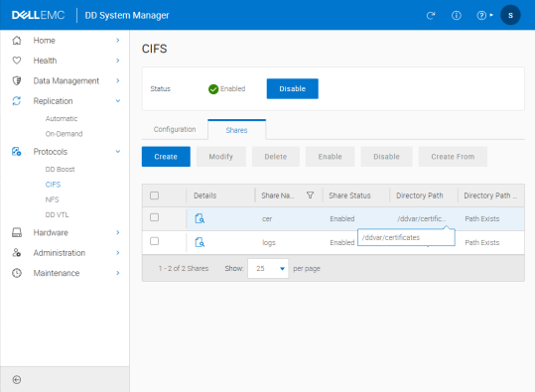Click the Share Status column header
The image size is (535, 392).
349,196
